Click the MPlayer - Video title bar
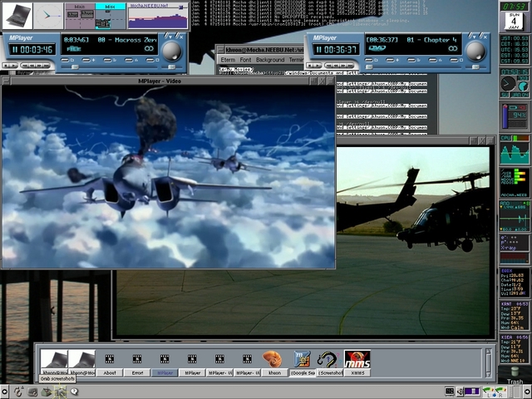This screenshot has width=532, height=399. [160, 81]
